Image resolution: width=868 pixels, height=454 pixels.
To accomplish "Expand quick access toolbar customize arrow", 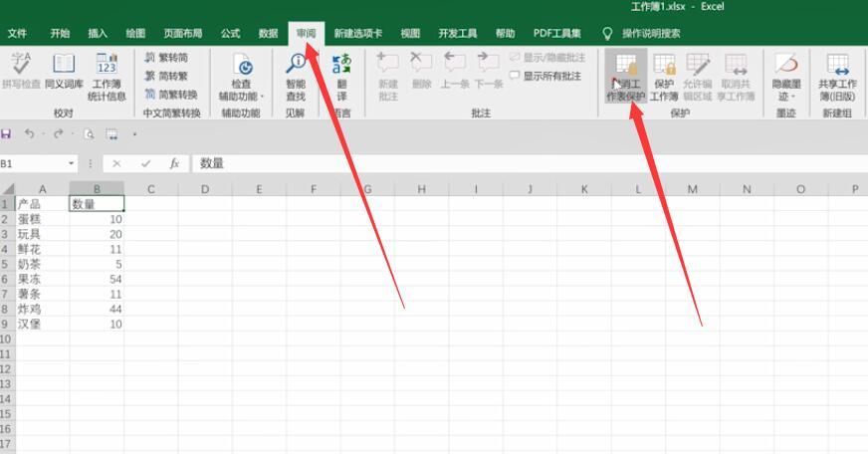I will (x=134, y=134).
